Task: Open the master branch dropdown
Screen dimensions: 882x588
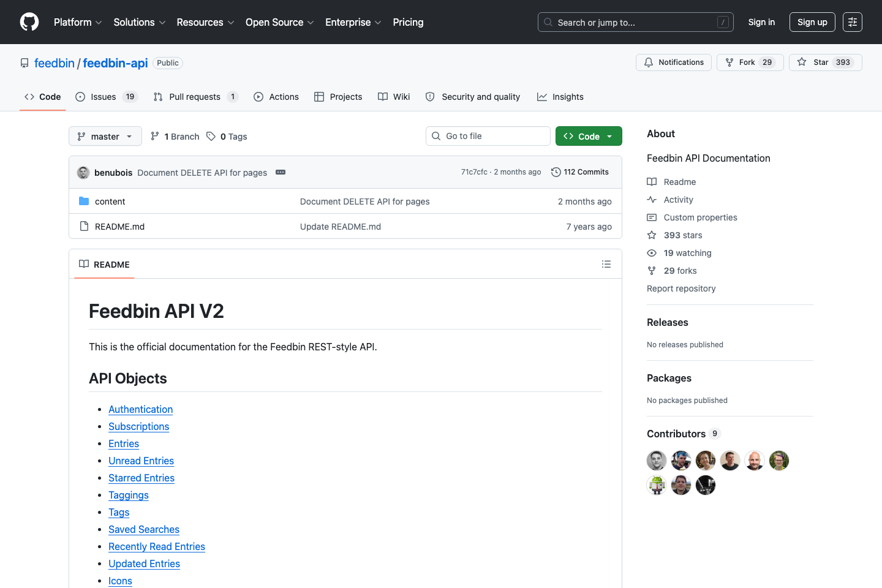Action: point(105,136)
